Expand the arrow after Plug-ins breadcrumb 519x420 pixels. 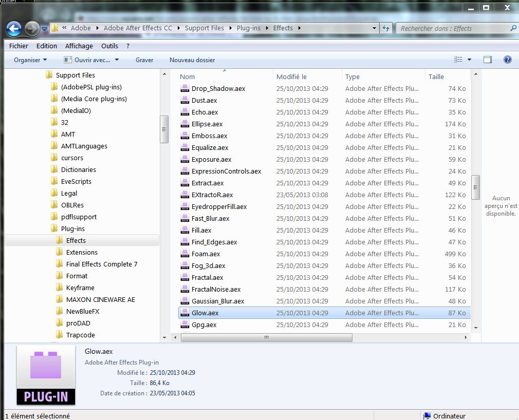click(267, 28)
